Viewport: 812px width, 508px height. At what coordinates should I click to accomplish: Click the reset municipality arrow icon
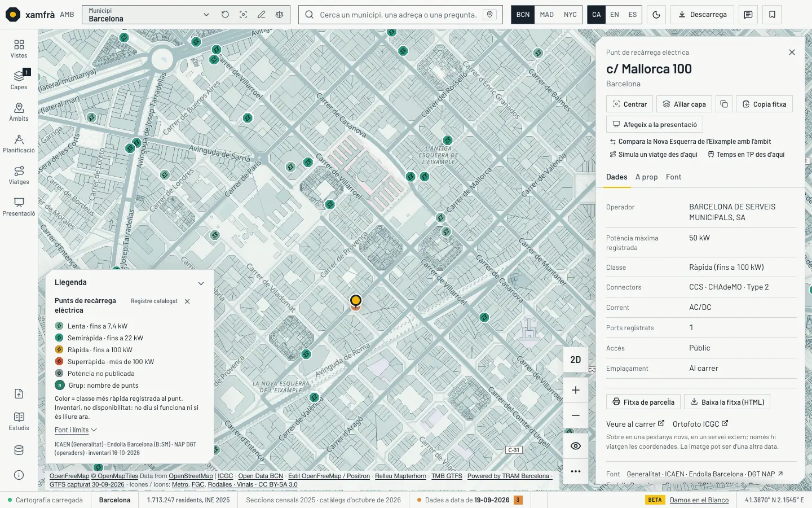pyautogui.click(x=225, y=15)
